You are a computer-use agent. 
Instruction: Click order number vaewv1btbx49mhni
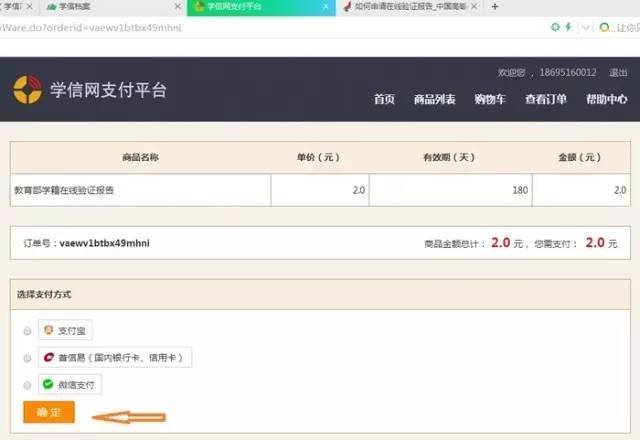104,243
